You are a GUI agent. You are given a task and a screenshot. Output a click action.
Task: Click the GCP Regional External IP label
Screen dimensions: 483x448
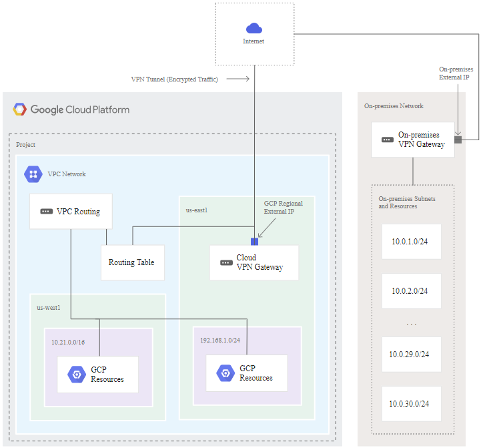283,207
